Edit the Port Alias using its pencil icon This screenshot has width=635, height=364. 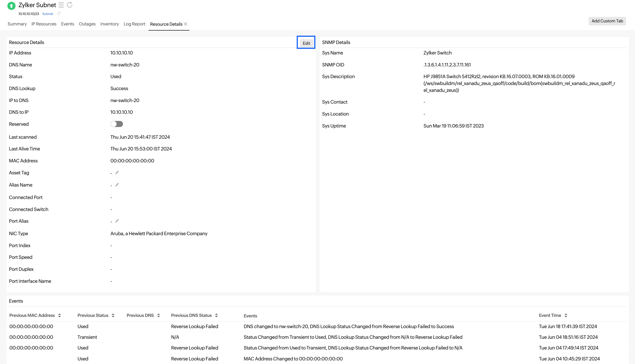point(117,221)
